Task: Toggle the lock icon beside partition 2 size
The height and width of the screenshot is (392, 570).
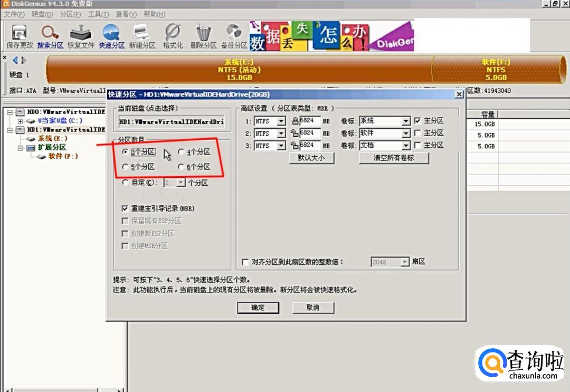Action: [294, 133]
